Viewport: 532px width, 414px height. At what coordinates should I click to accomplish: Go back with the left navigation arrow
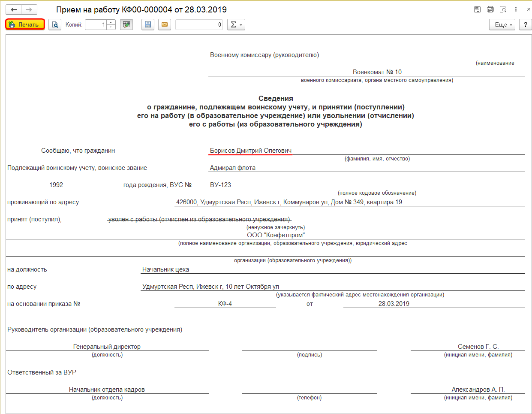pyautogui.click(x=13, y=9)
